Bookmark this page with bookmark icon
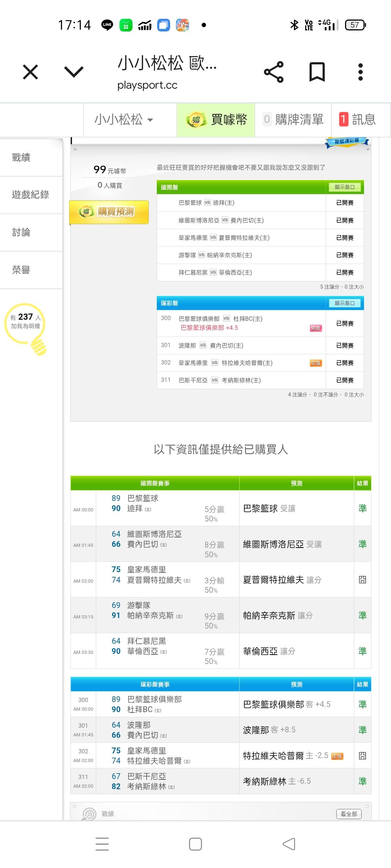Viewport: 391px width, 868px height. [317, 72]
